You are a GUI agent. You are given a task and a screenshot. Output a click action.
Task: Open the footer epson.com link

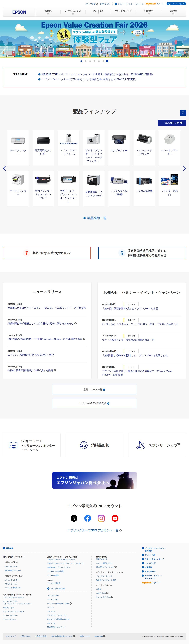point(100,636)
